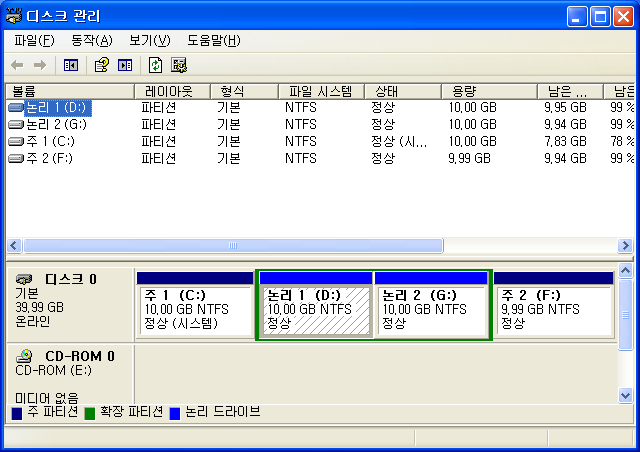Click the Disk Management title bar icon
This screenshot has width=640, height=452.
pos(14,16)
